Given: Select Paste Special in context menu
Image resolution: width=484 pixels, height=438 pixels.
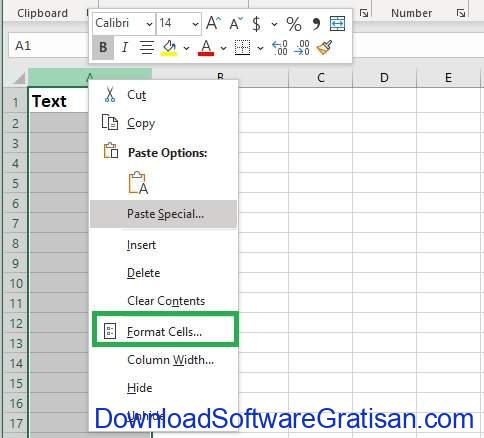Looking at the screenshot, I should tap(164, 214).
